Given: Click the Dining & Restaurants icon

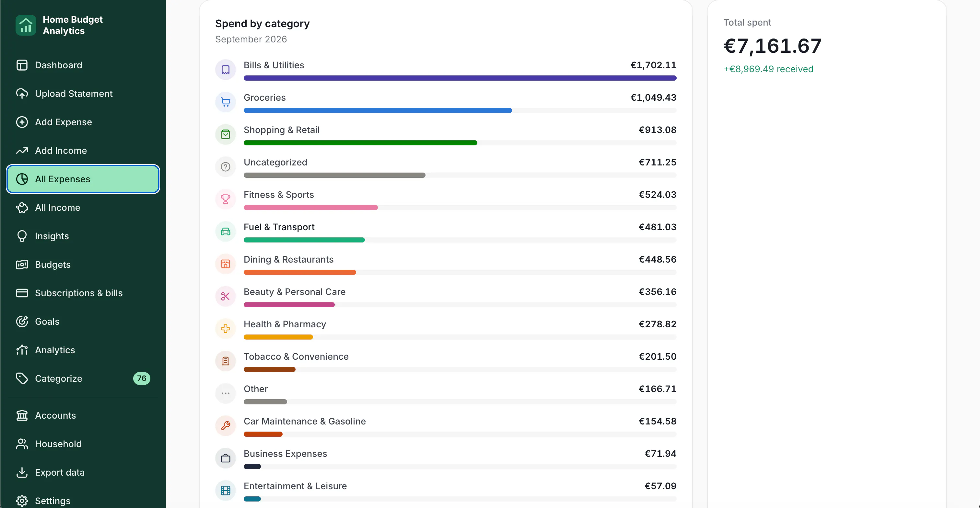Looking at the screenshot, I should pos(226,264).
